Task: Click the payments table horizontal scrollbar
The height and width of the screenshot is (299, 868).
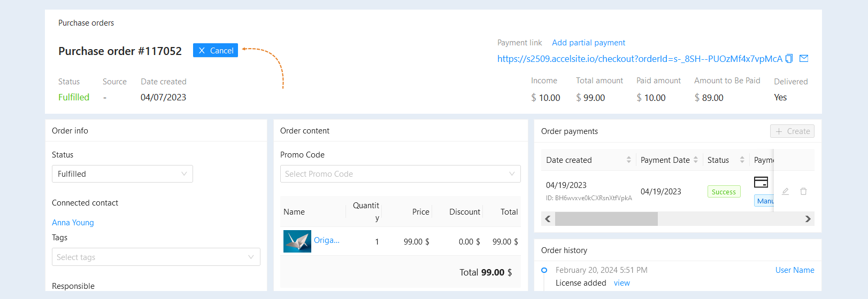Action: (x=606, y=219)
